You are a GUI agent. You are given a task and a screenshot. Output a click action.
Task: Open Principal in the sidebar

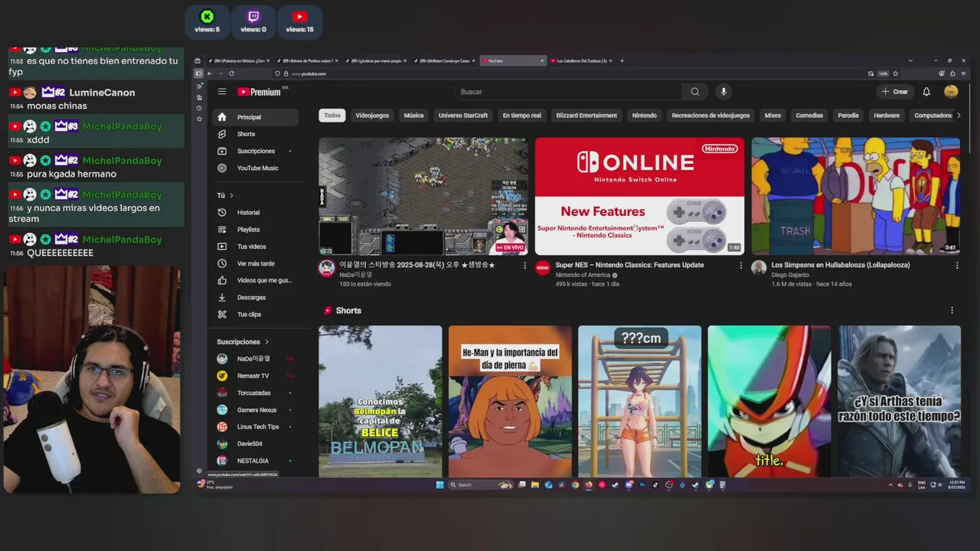click(x=256, y=117)
